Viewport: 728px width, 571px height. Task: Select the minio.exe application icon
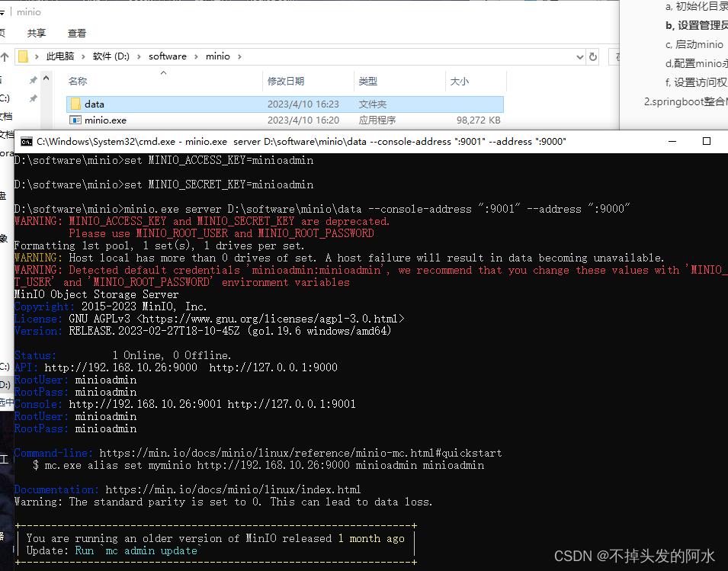pos(75,120)
